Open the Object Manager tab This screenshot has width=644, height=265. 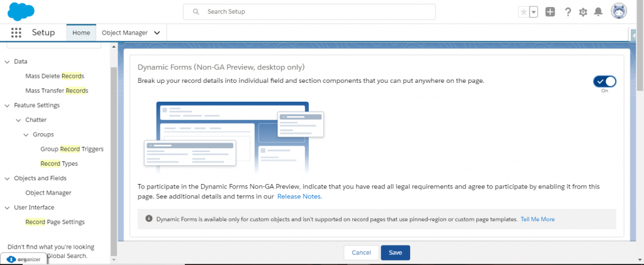click(125, 33)
